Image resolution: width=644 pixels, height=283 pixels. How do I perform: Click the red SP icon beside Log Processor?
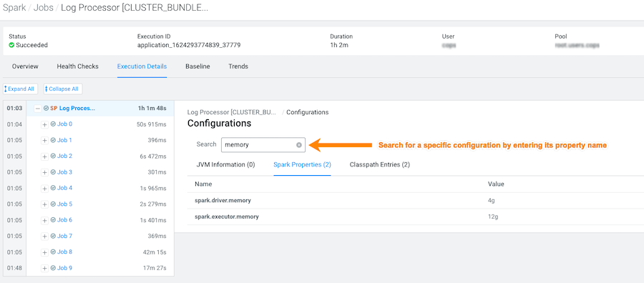coord(54,109)
